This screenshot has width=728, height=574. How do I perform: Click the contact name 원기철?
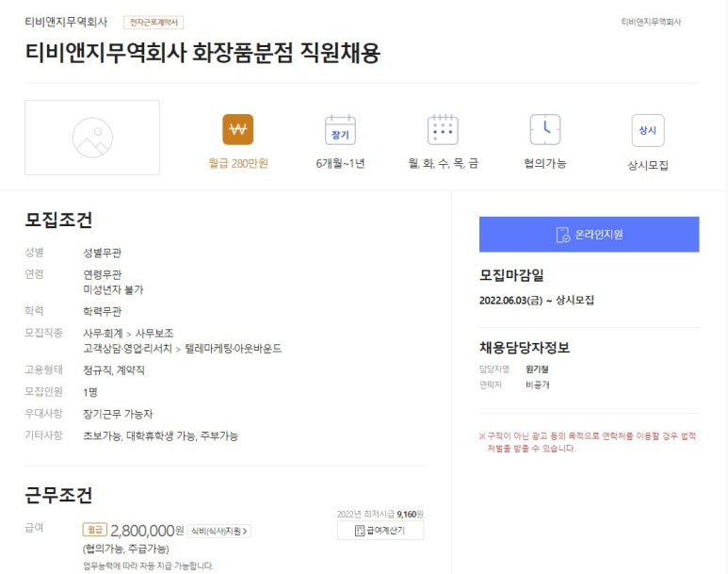537,369
